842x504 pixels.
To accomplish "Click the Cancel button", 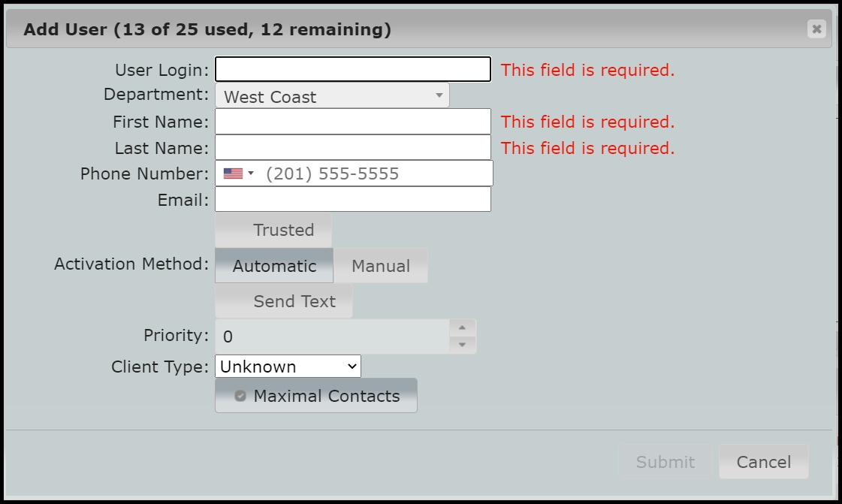I will (x=763, y=462).
